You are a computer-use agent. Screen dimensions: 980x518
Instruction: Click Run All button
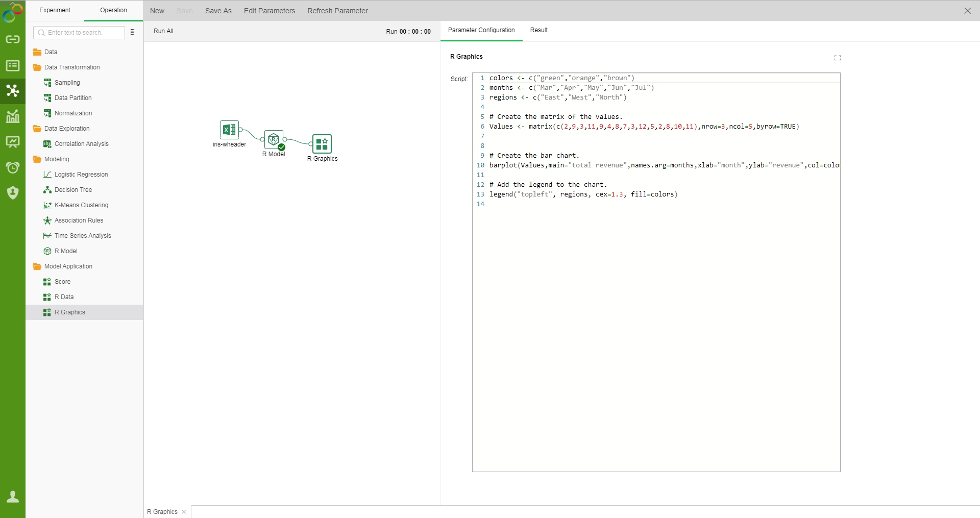[163, 31]
